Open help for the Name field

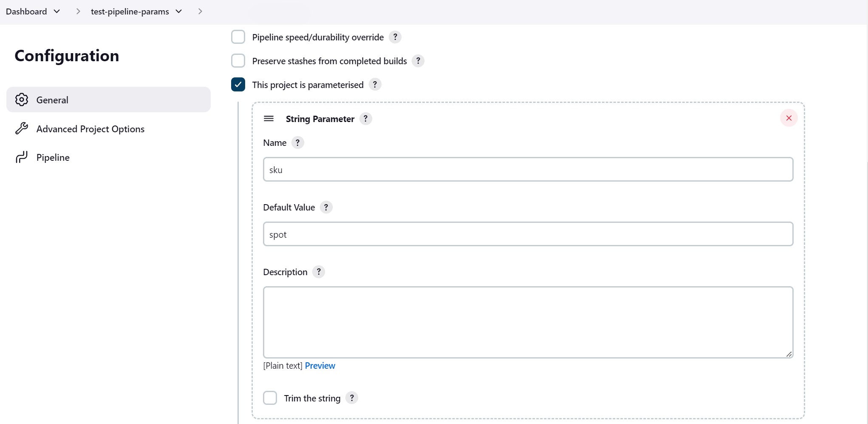tap(297, 142)
